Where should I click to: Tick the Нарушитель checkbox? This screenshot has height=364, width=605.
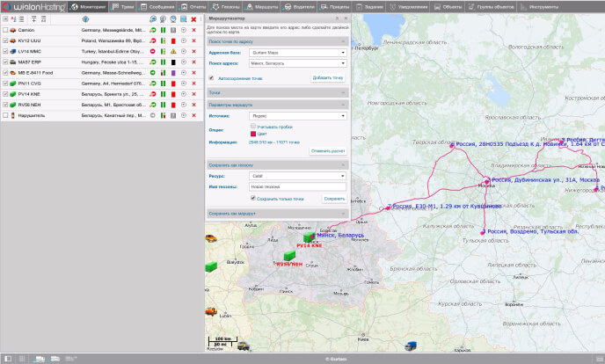5,115
